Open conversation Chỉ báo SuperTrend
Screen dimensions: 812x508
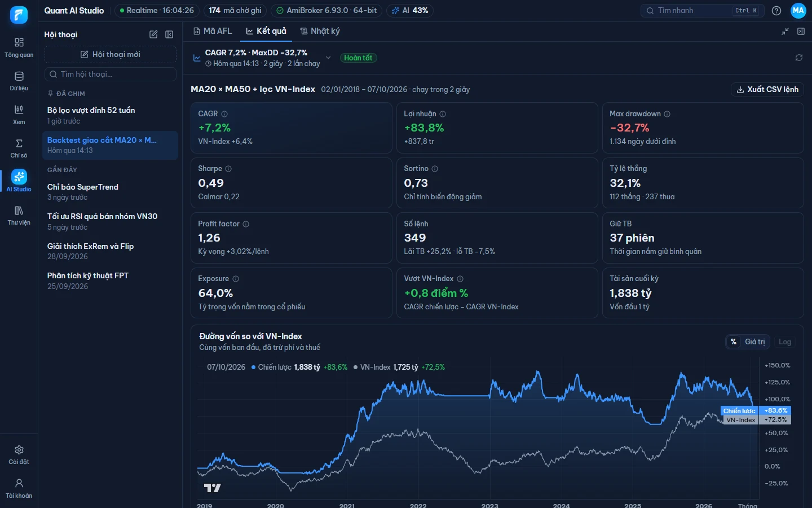click(111, 192)
